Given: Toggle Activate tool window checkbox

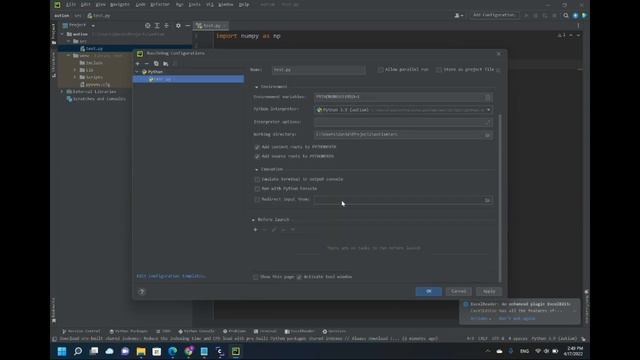Looking at the screenshot, I should click(300, 277).
